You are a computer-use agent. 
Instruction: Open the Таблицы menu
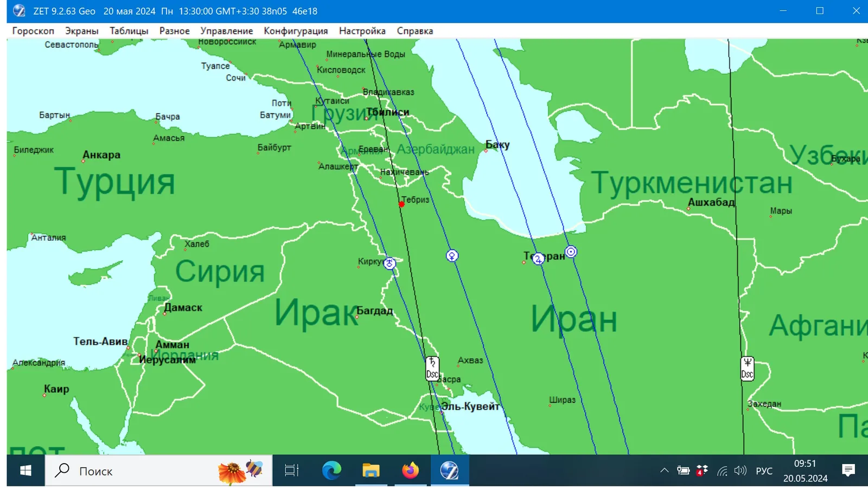129,31
